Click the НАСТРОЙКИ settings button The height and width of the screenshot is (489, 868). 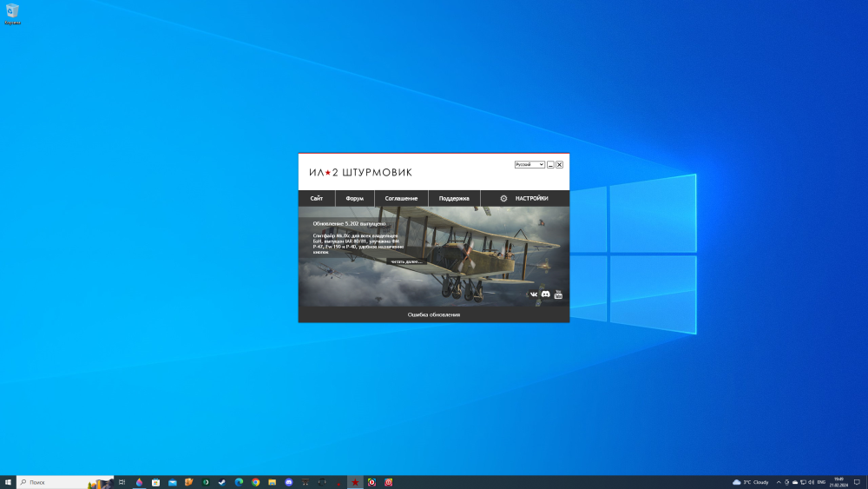coord(531,198)
